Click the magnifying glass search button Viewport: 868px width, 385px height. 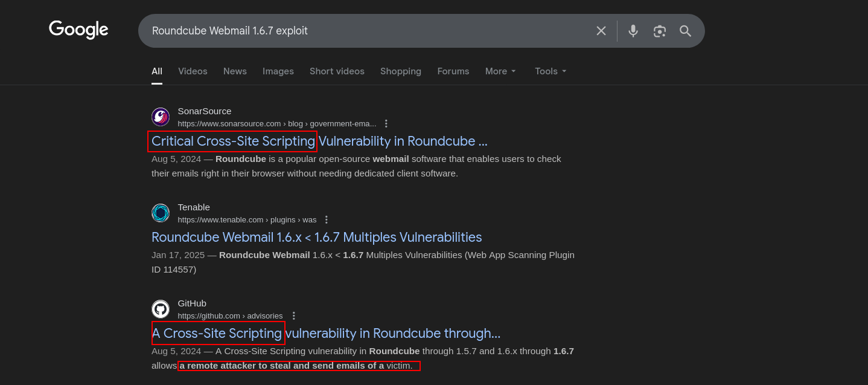(685, 31)
